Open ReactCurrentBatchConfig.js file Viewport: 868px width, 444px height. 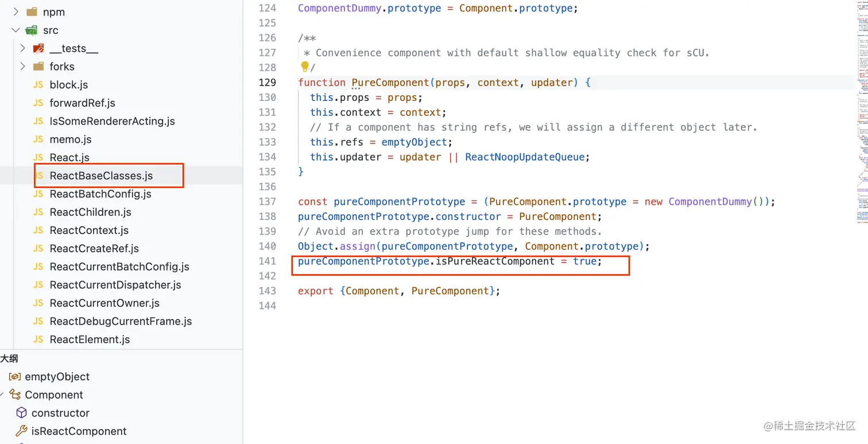tap(119, 267)
